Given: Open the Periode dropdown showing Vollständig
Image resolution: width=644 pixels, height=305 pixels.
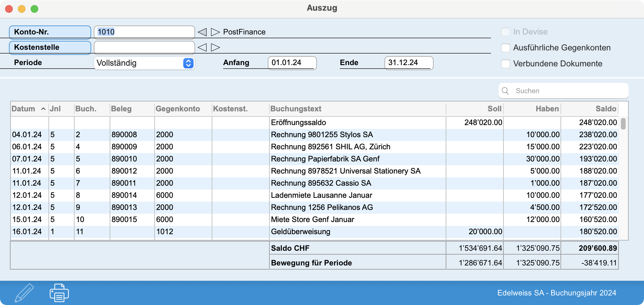Looking at the screenshot, I should pyautogui.click(x=144, y=63).
